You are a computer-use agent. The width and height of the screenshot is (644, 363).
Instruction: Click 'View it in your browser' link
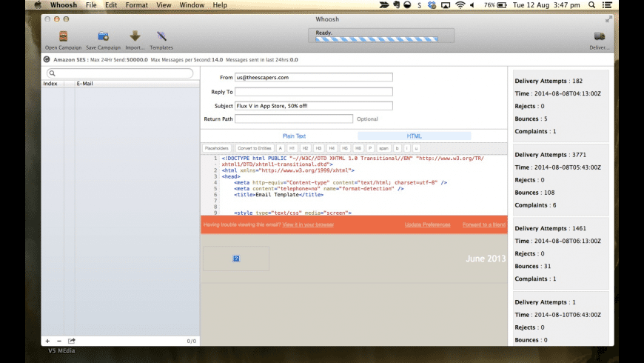click(x=308, y=224)
